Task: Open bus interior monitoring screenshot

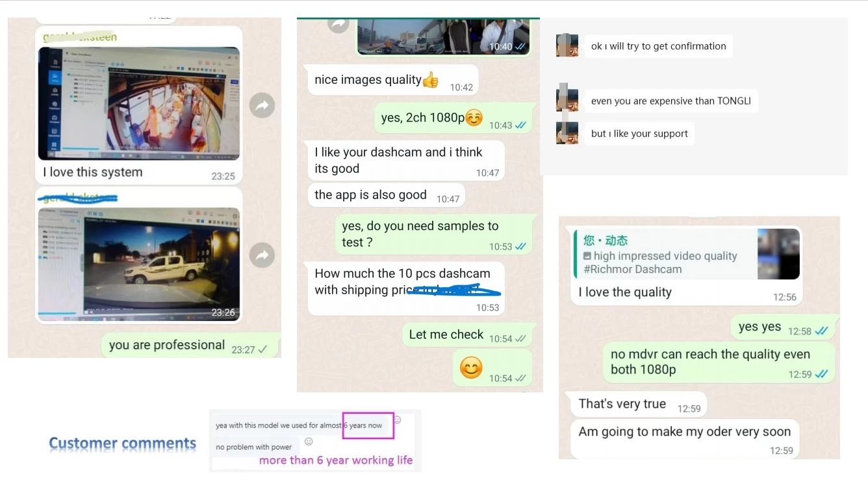Action: [x=139, y=104]
